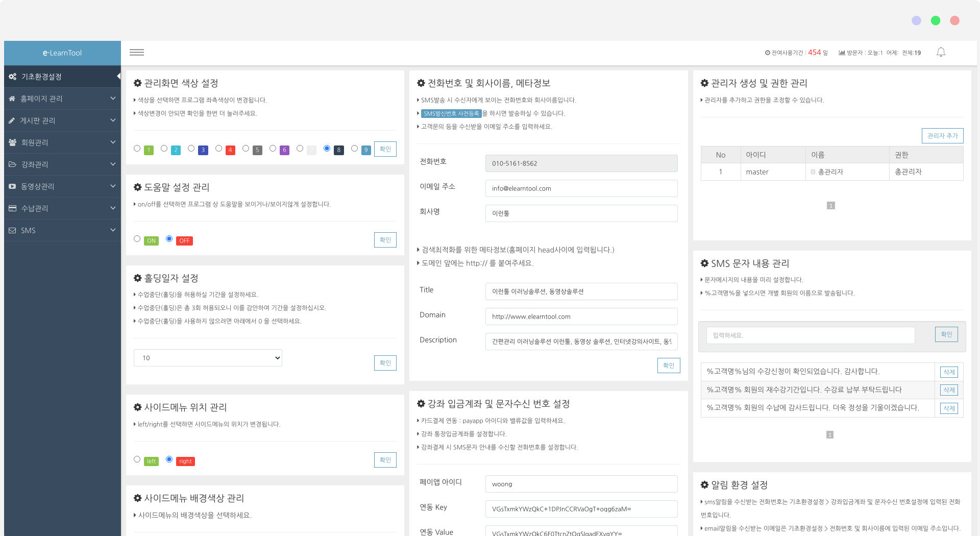Click the small icon beside 총관리자 name

point(813,172)
